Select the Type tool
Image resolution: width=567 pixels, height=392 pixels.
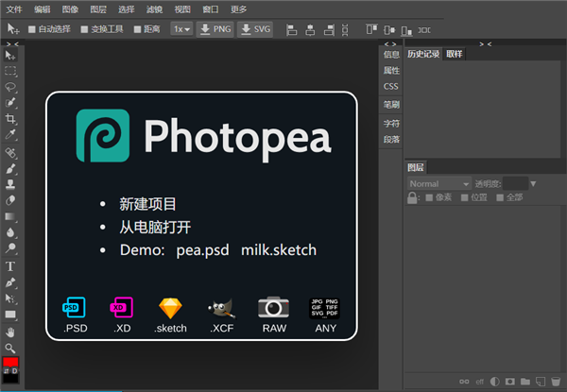10,266
